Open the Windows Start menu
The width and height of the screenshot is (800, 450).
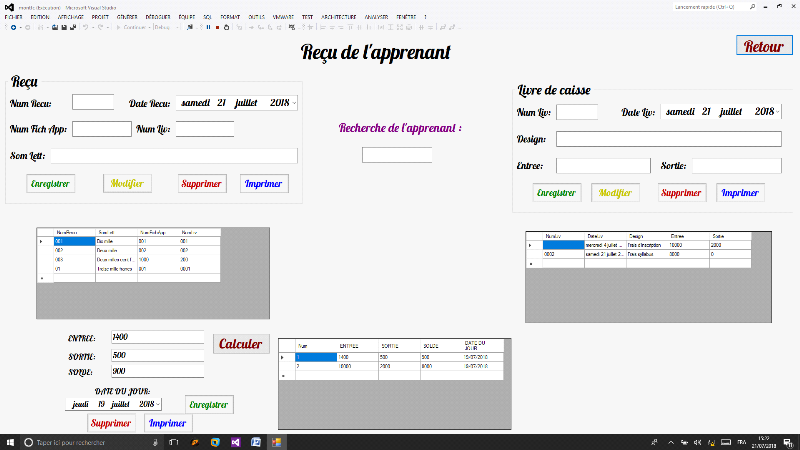pyautogui.click(x=10, y=442)
